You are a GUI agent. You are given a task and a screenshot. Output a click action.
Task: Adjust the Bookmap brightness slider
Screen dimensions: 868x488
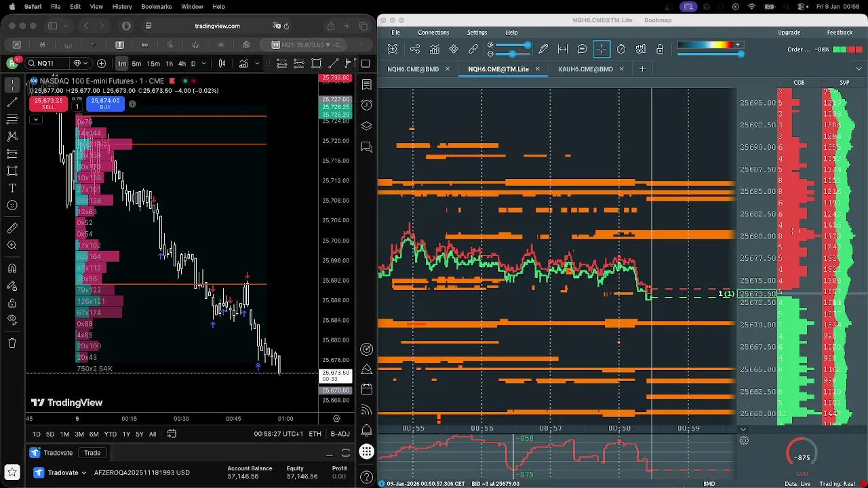pos(512,45)
